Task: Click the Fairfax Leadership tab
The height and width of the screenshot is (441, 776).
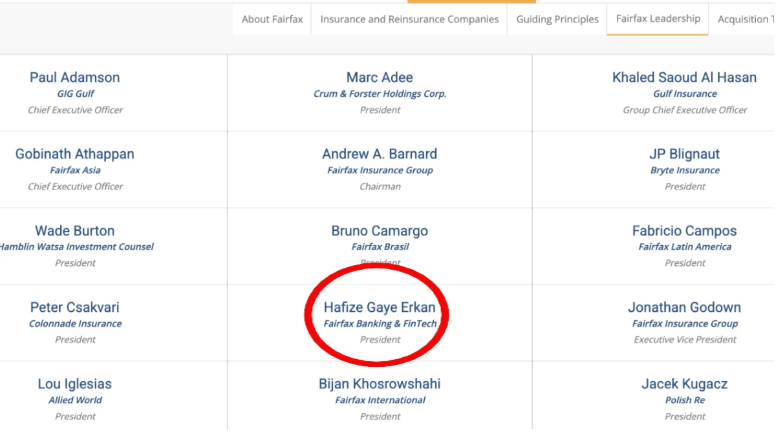Action: (657, 19)
